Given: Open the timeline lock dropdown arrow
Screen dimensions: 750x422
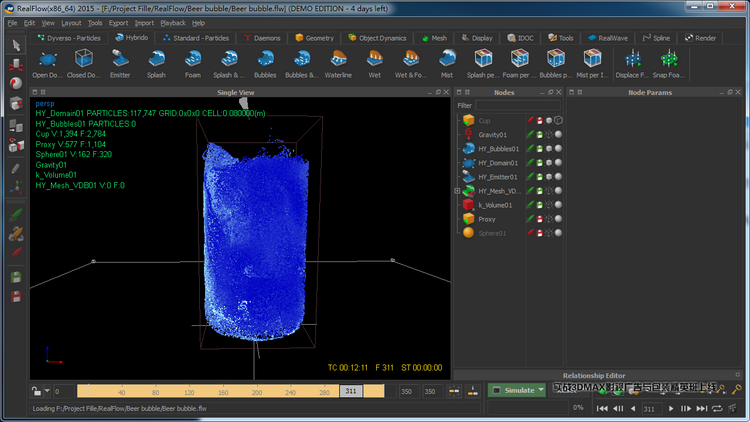Looking at the screenshot, I should tap(47, 391).
